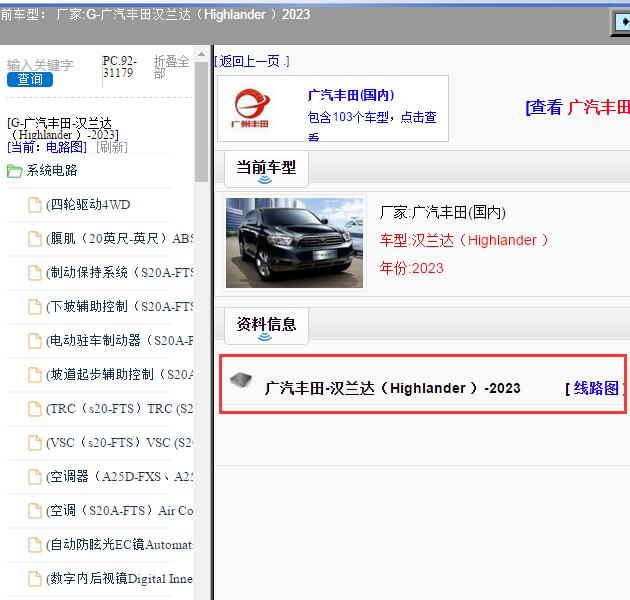
Task: Click the 查询 search button
Action: [30, 79]
